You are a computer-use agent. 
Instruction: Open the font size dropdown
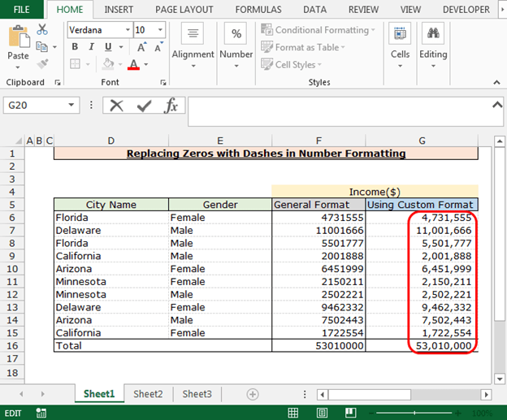tap(162, 29)
